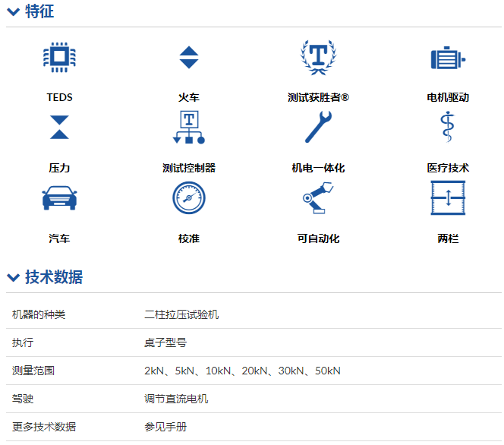
Task: Open the 测试控制器 flowchart icon
Action: pyautogui.click(x=188, y=127)
